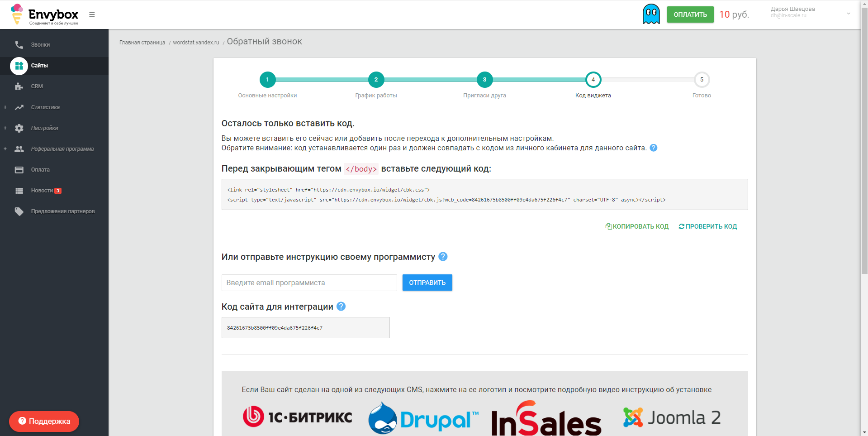Expand the Настройки submenu plus sign

(x=5, y=128)
